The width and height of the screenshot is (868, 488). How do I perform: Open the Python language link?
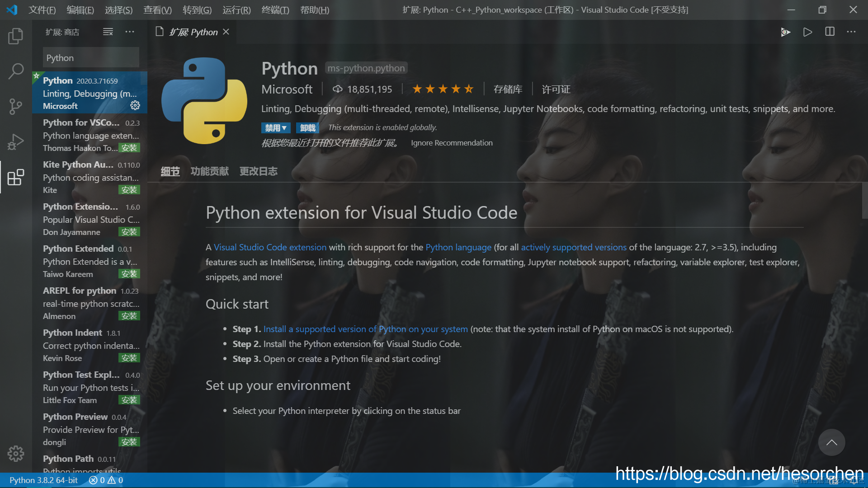tap(458, 247)
